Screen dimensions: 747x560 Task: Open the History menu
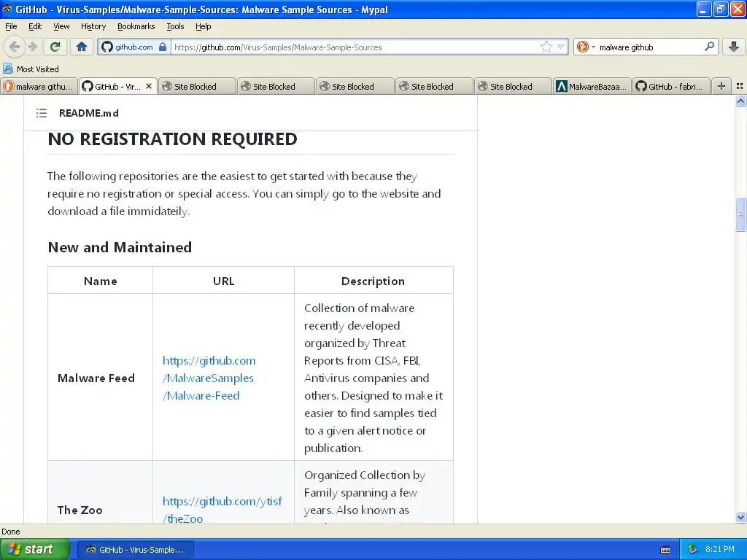pyautogui.click(x=93, y=26)
